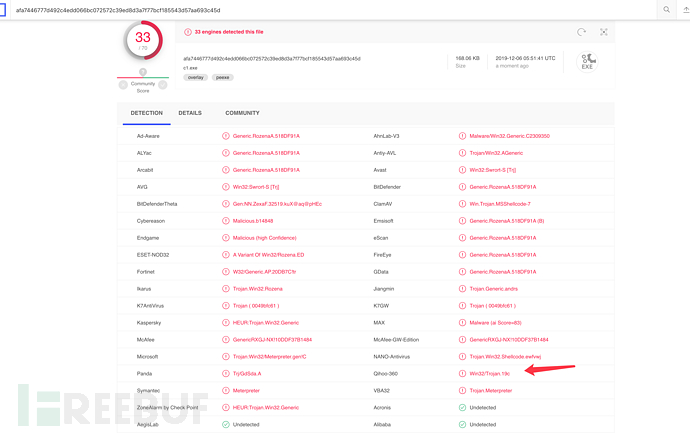The image size is (690, 433).
Task: Click the warning icon in the Ad-Aware row
Action: tap(226, 136)
